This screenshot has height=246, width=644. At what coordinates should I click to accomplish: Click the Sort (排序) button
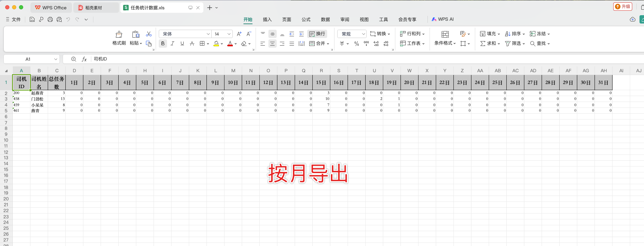coord(515,34)
